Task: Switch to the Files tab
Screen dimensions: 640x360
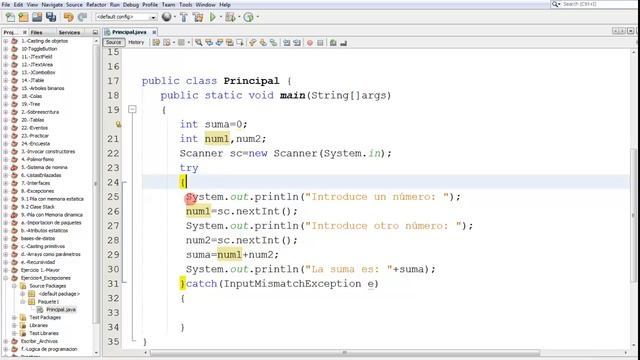Action: pyautogui.click(x=36, y=32)
